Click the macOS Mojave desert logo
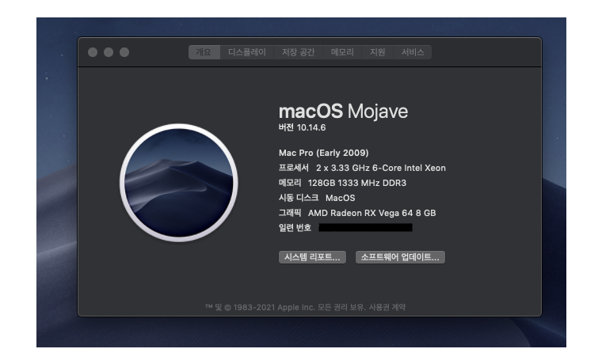This screenshot has width=602, height=364. [179, 183]
